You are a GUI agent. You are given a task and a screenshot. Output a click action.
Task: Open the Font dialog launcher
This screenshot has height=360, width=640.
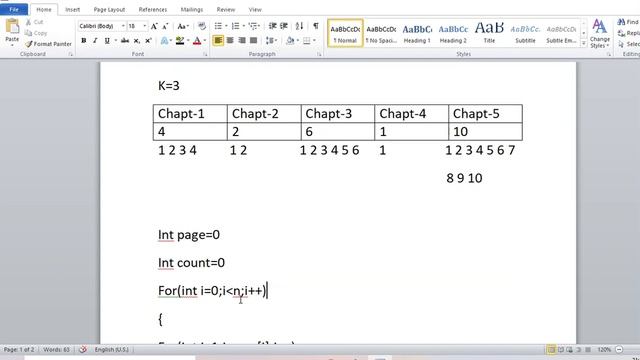(205, 54)
